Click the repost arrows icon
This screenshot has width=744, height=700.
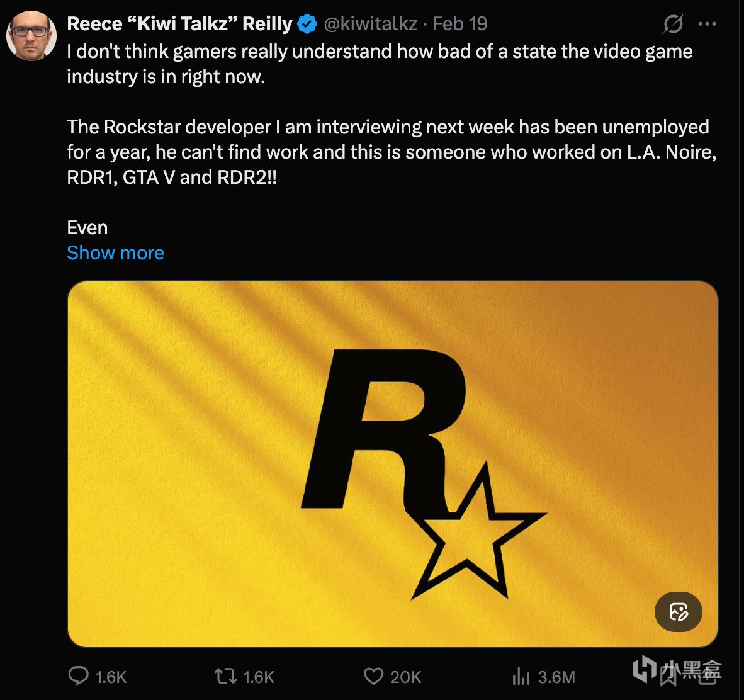(x=225, y=676)
